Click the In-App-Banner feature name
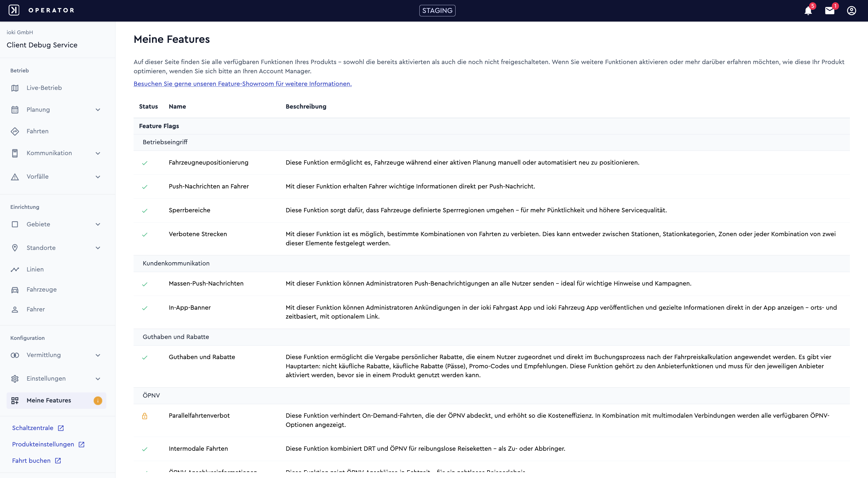 pos(189,308)
